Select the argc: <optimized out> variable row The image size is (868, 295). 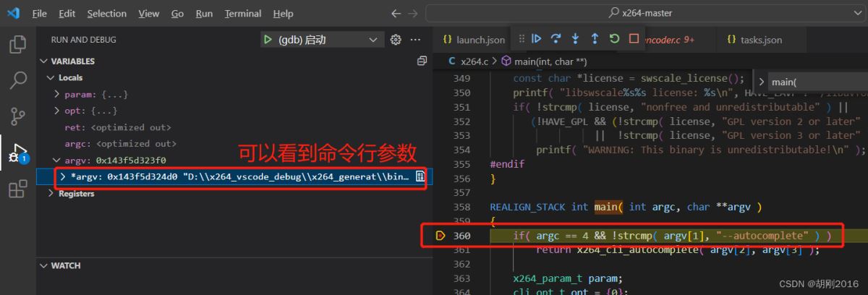pos(234,144)
